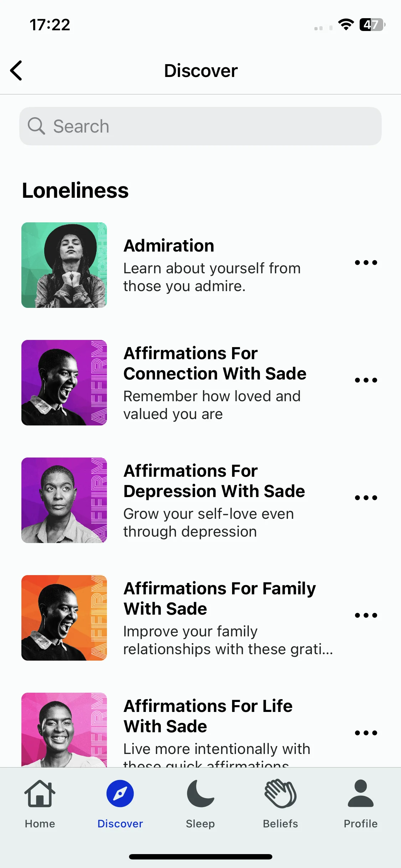401x868 pixels.
Task: Open more options for Affirmations For Depression
Action: (x=366, y=498)
